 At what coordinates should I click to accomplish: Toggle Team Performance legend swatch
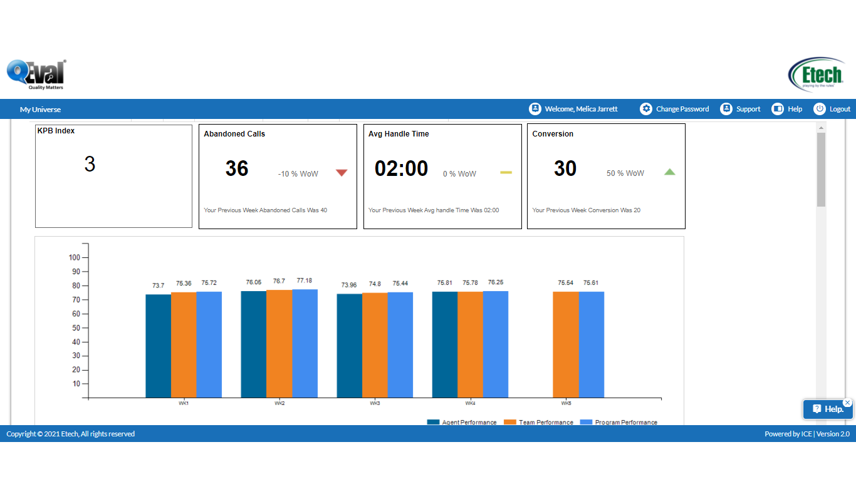(x=509, y=422)
